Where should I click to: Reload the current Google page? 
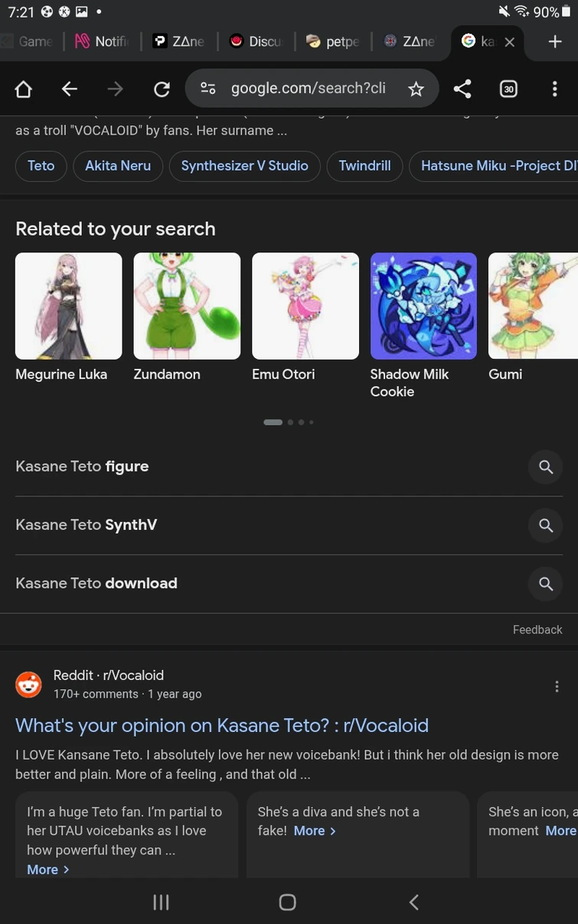(162, 89)
